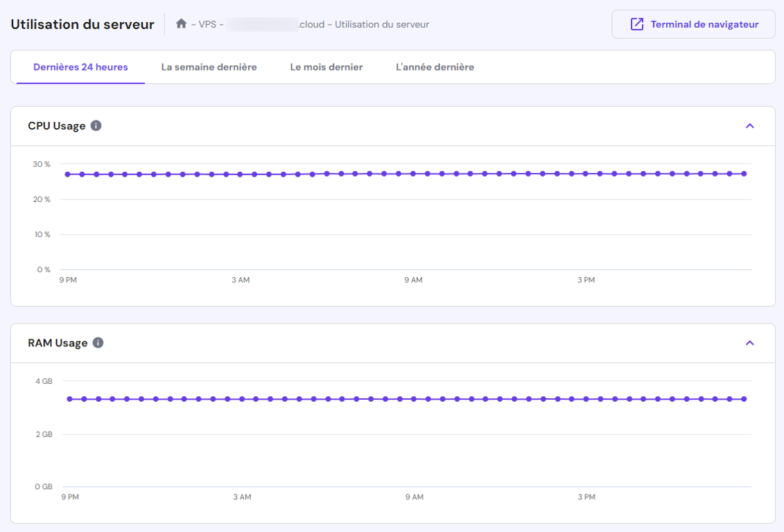Click the Utilisation du serveur page title
This screenshot has width=784, height=532.
coord(81,24)
